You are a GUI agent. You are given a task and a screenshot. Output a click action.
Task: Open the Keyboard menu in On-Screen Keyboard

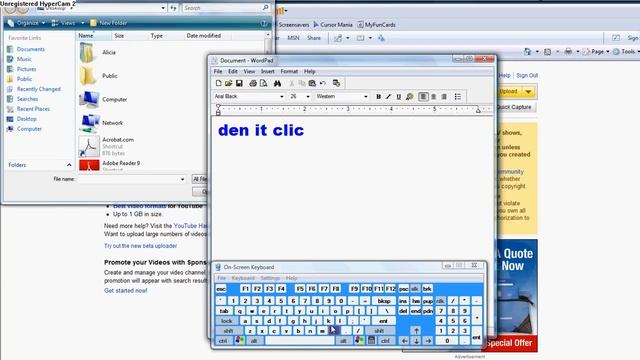click(243, 278)
